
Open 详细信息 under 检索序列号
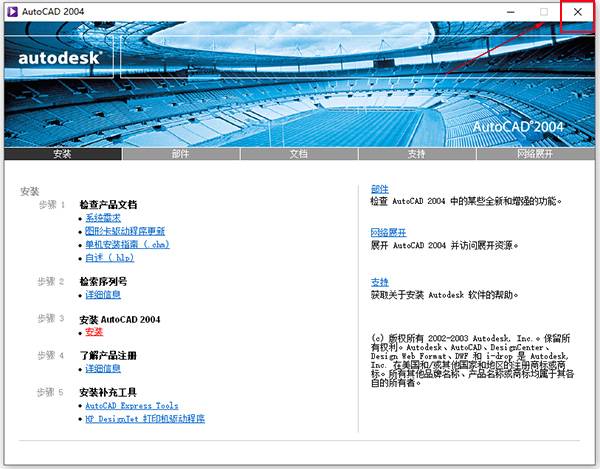tap(103, 295)
